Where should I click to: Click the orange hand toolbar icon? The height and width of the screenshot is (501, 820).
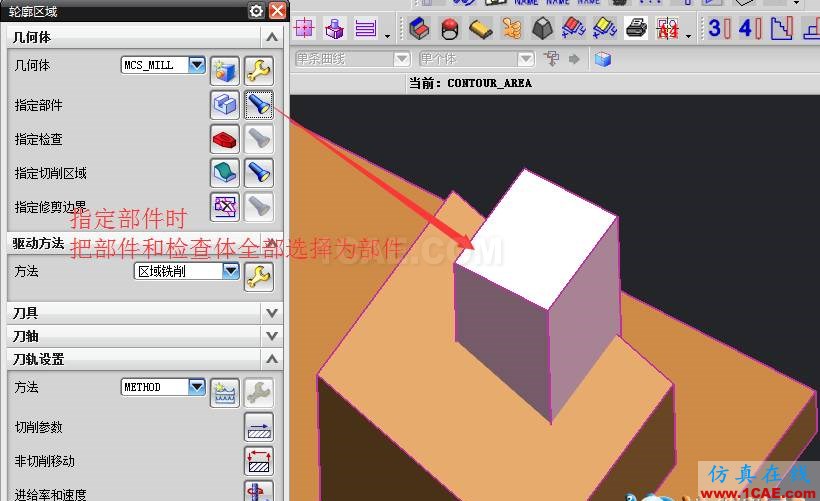click(512, 28)
